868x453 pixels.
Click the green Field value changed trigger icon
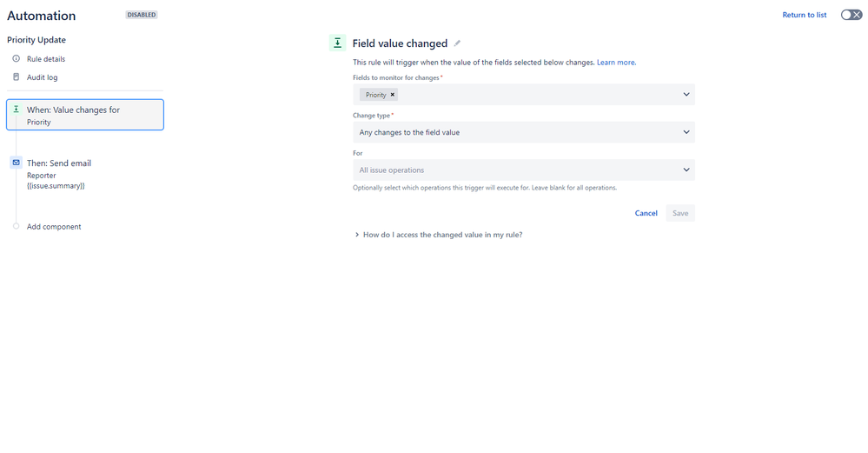tap(337, 43)
